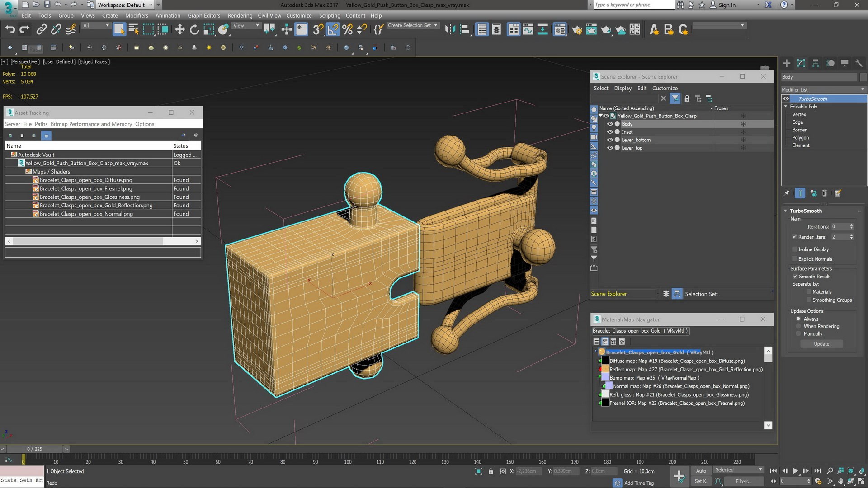Toggle Angle Snap in main toolbar
Screen dimensions: 868x488
coord(333,30)
